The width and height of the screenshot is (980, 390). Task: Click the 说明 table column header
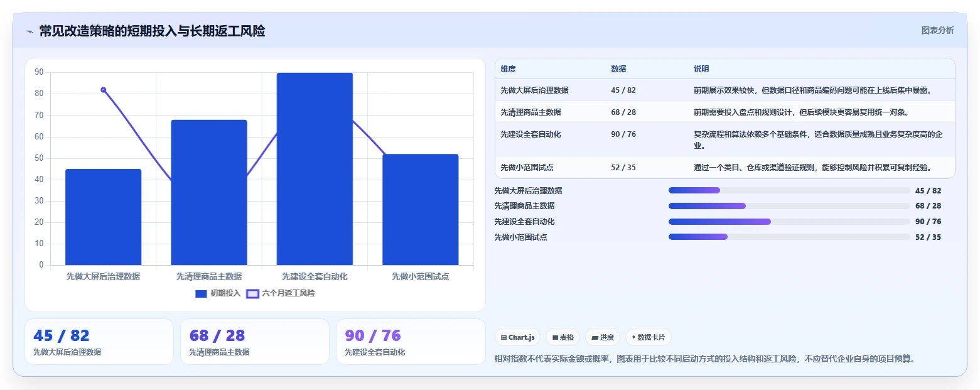point(701,68)
